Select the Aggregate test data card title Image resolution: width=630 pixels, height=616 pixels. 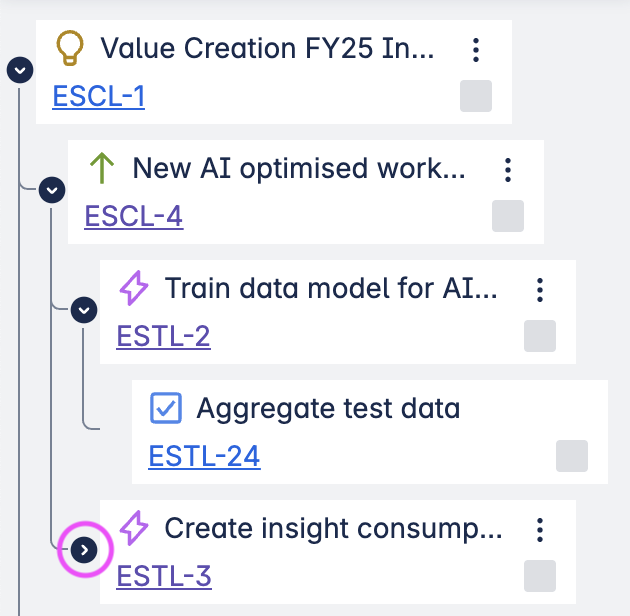tap(328, 408)
